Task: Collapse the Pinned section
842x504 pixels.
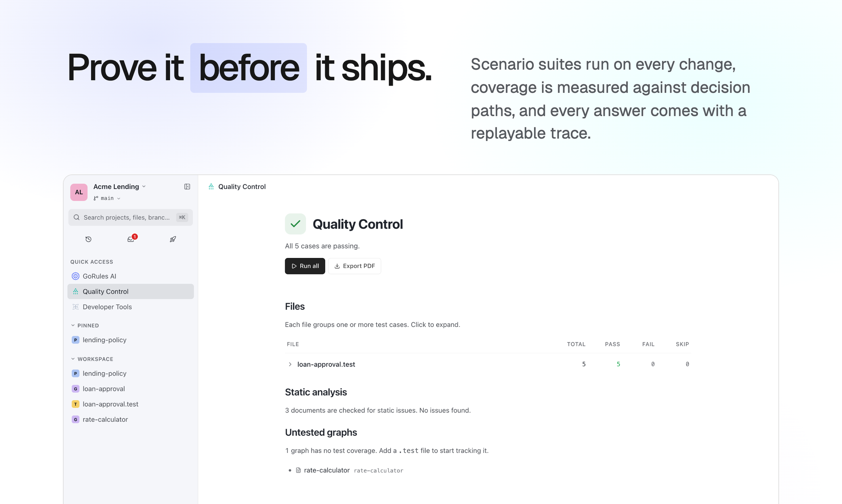Action: tap(85, 325)
